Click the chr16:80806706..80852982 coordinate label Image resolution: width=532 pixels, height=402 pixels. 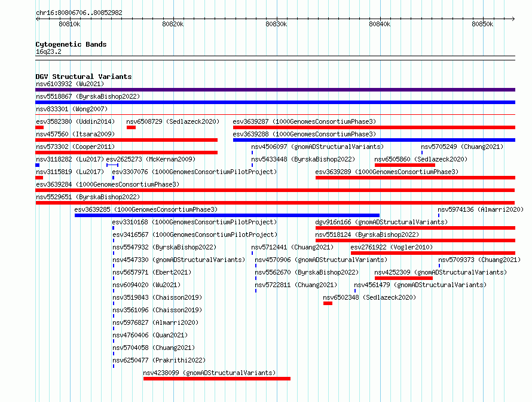[79, 13]
